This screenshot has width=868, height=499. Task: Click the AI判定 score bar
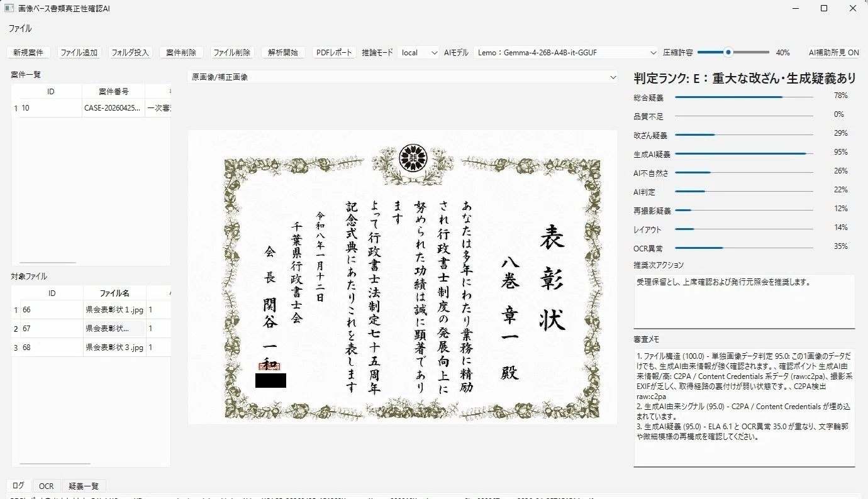point(743,191)
